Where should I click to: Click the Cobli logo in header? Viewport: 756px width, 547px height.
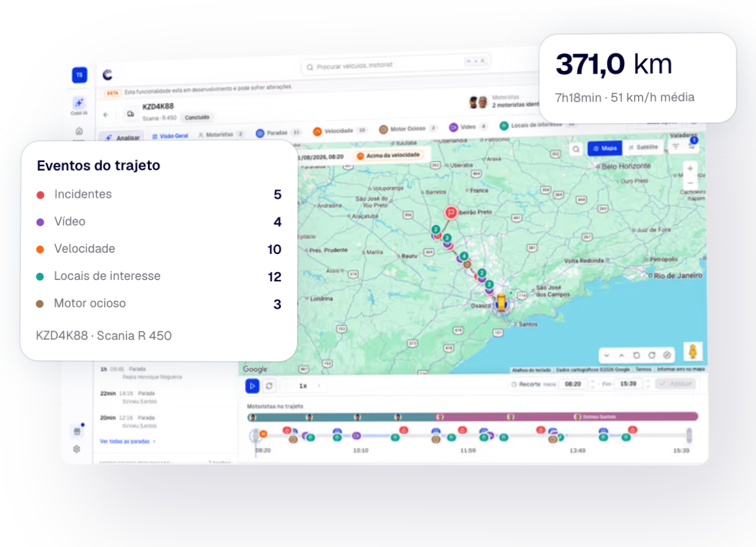click(108, 75)
